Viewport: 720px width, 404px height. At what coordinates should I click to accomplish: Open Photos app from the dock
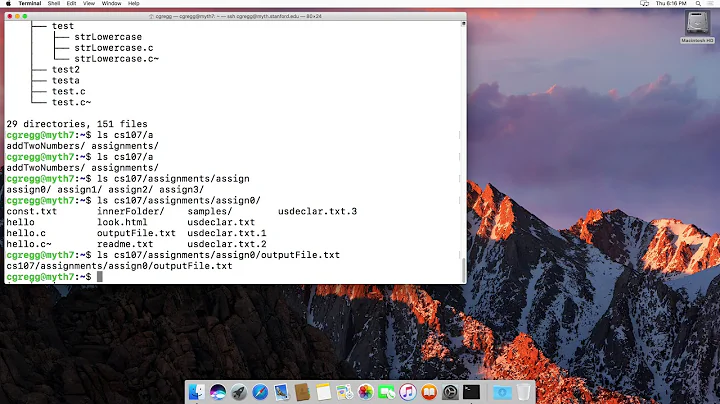click(365, 392)
